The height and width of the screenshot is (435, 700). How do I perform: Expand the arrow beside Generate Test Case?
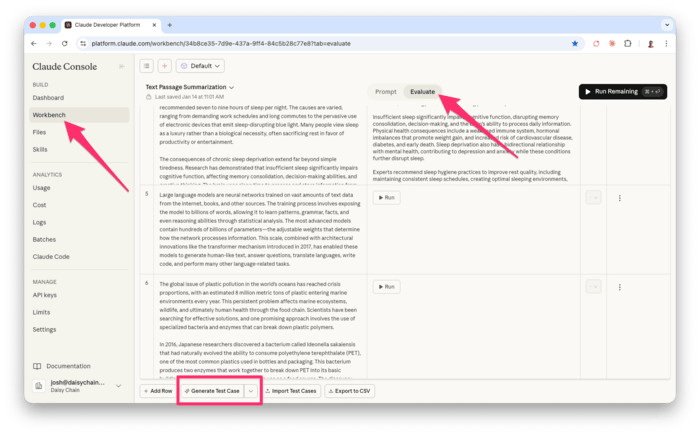point(249,390)
